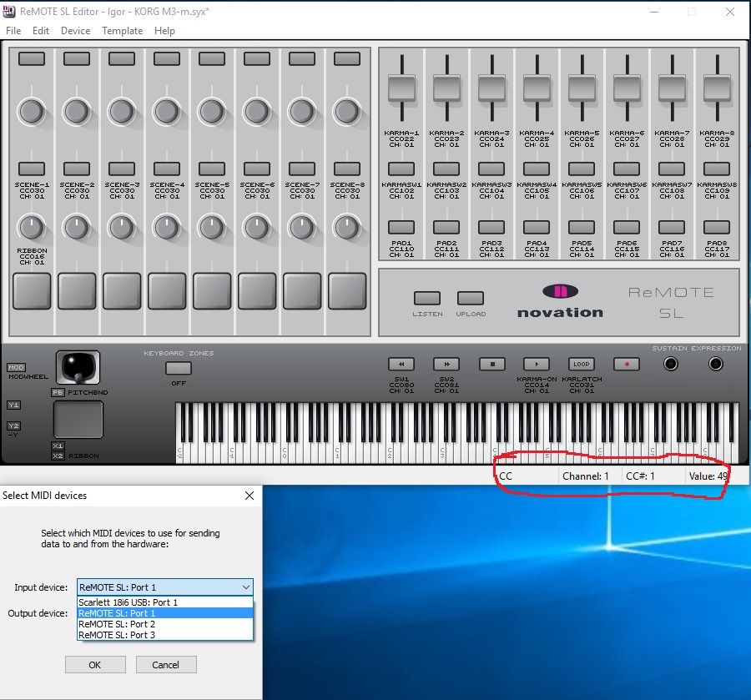Select the pot knob below SCENE-8
Image resolution: width=751 pixels, height=700 pixels.
pos(347,228)
